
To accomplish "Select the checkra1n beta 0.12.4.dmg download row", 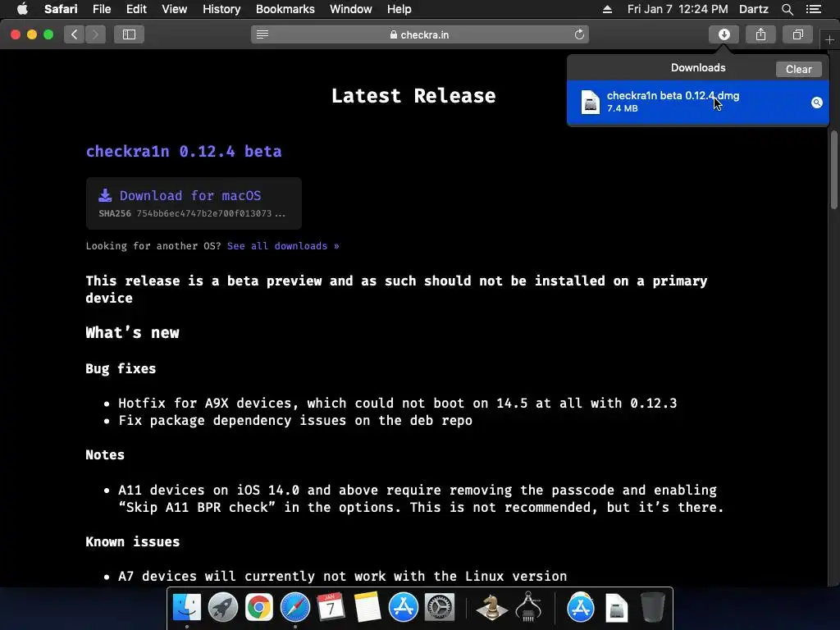I will (x=697, y=103).
